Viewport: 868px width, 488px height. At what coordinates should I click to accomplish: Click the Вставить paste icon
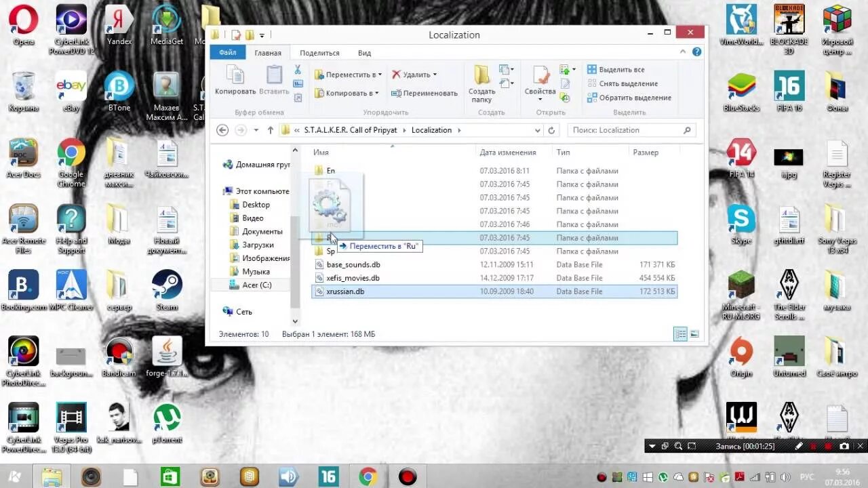[274, 81]
